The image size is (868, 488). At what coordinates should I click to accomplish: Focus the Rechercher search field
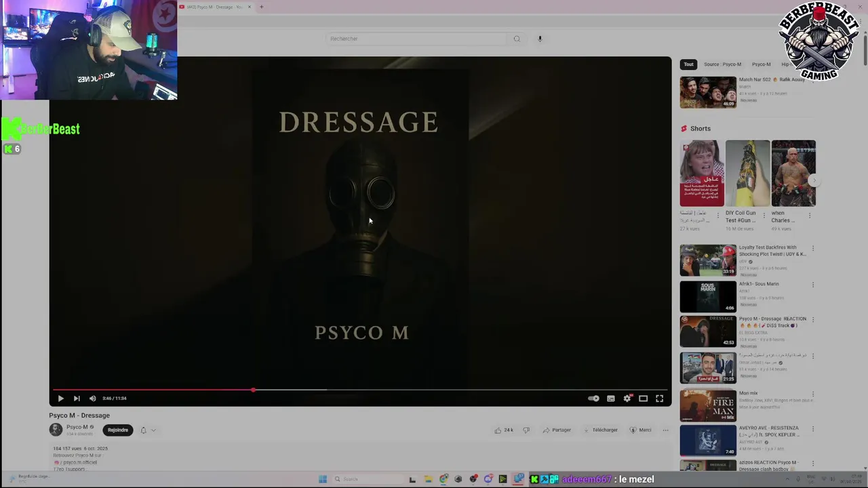pos(416,39)
